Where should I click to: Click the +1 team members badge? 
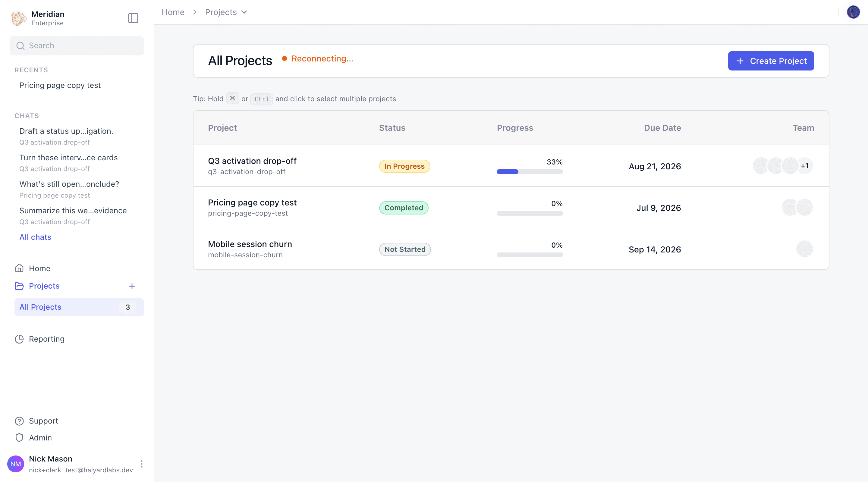(804, 166)
